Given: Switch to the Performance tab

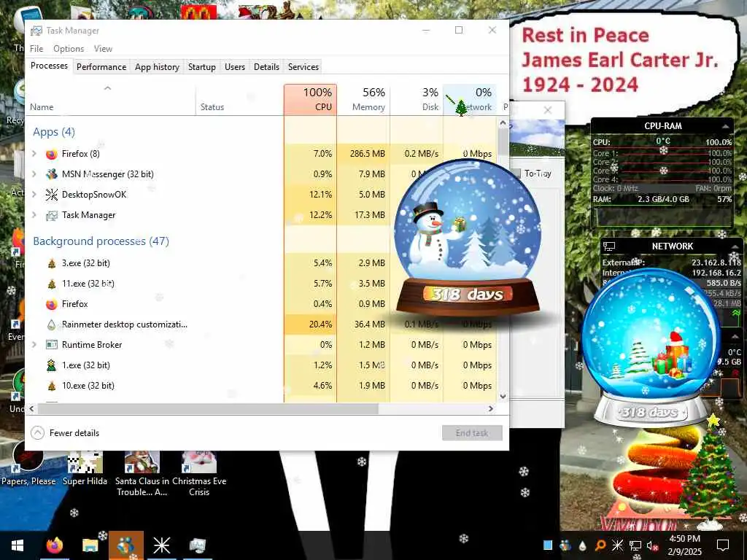Looking at the screenshot, I should [101, 67].
